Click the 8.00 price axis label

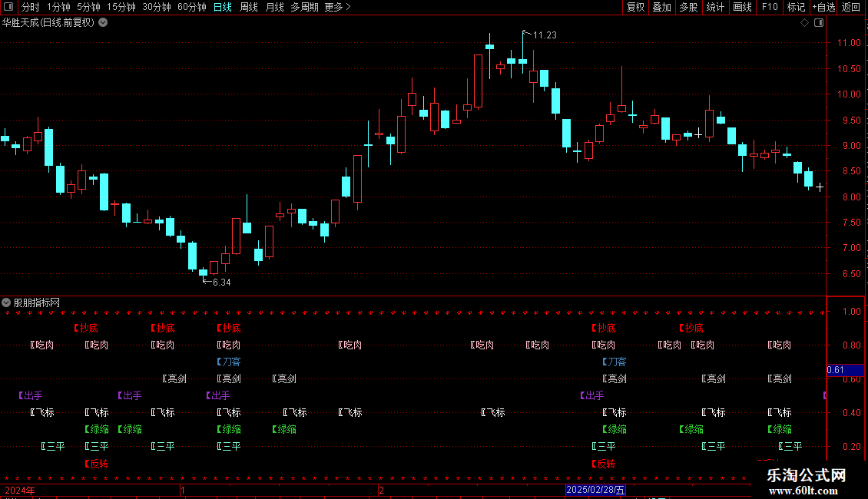851,197
